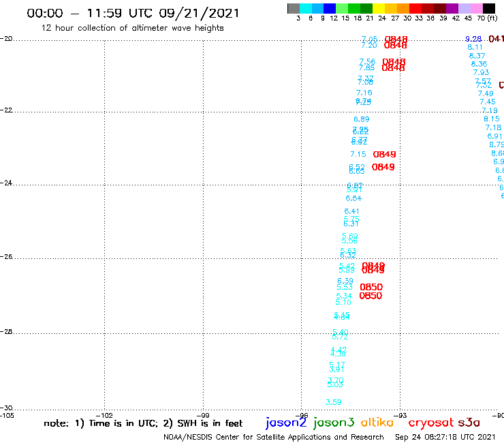Click the bright red legend swatch
Image resolution: width=504 pixels, height=443 pixels.
point(415,8)
